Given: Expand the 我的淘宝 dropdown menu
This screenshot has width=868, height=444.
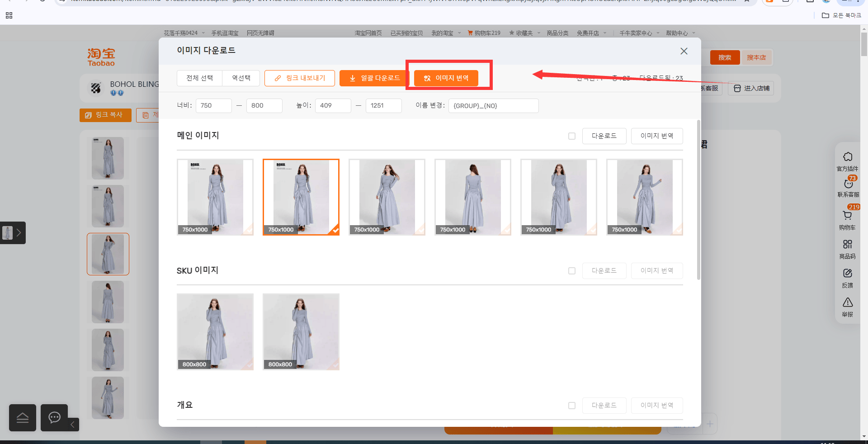Looking at the screenshot, I should [446, 33].
